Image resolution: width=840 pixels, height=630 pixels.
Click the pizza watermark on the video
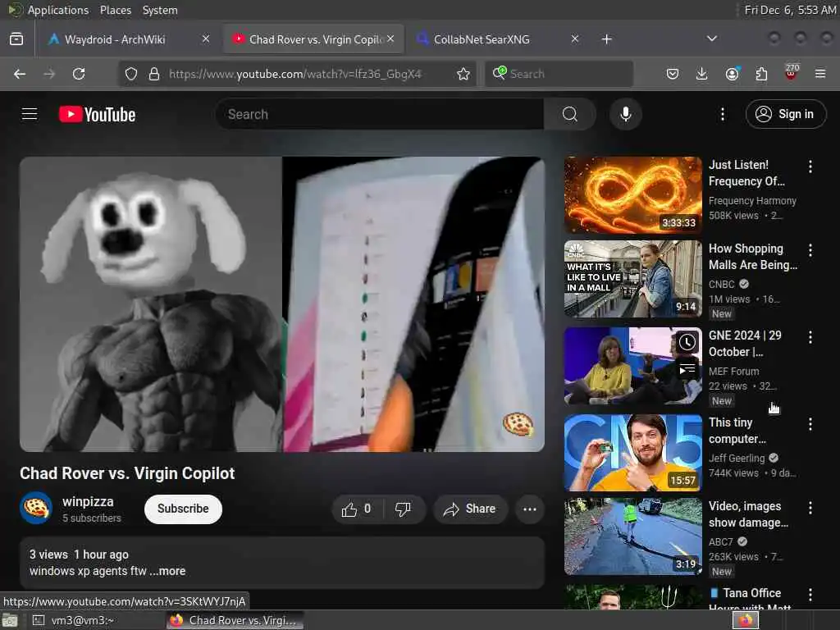point(518,424)
